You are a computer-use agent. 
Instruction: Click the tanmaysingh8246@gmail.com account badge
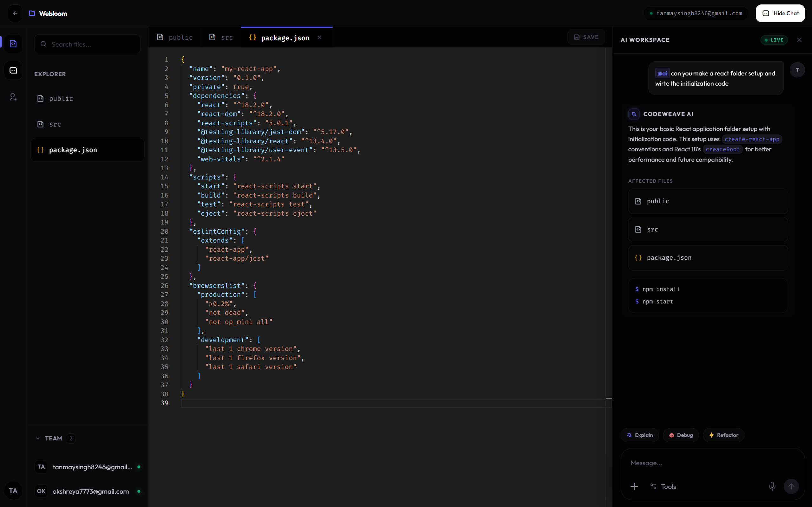coord(696,13)
